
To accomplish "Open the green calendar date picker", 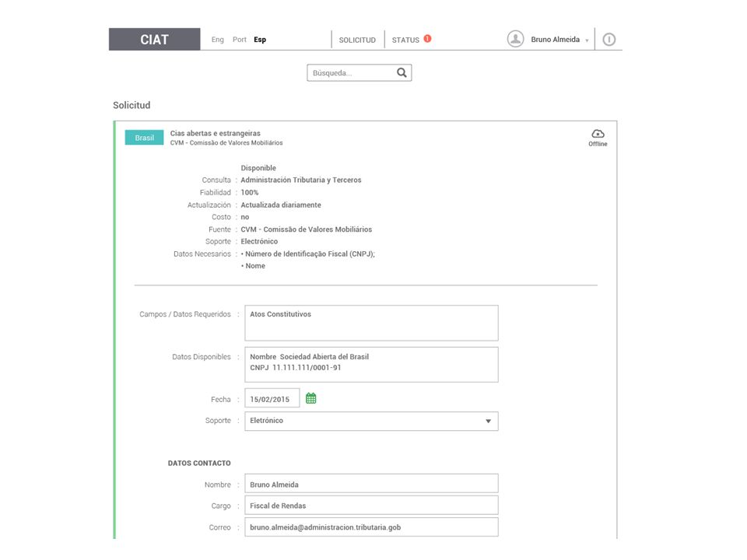I will click(310, 398).
